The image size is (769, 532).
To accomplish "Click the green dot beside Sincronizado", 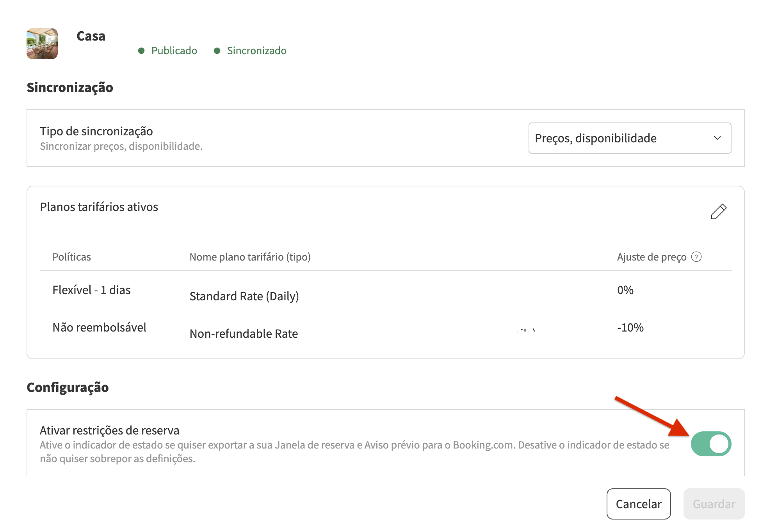I will tap(217, 51).
